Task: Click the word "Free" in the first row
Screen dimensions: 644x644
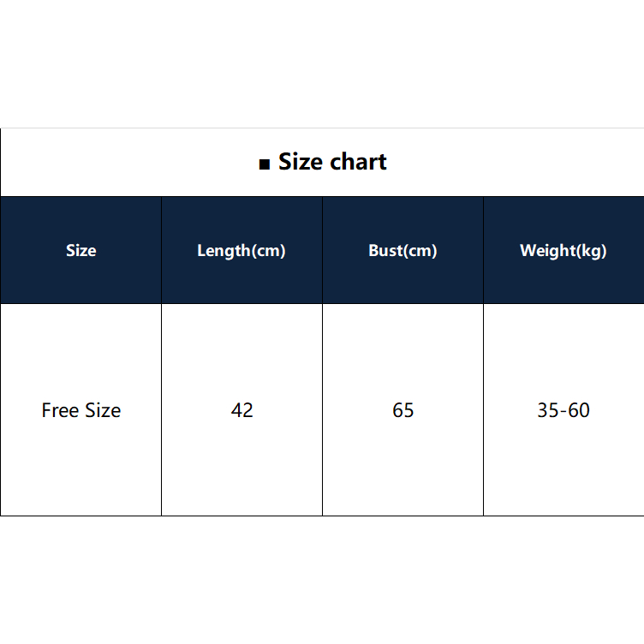Action: 60,410
